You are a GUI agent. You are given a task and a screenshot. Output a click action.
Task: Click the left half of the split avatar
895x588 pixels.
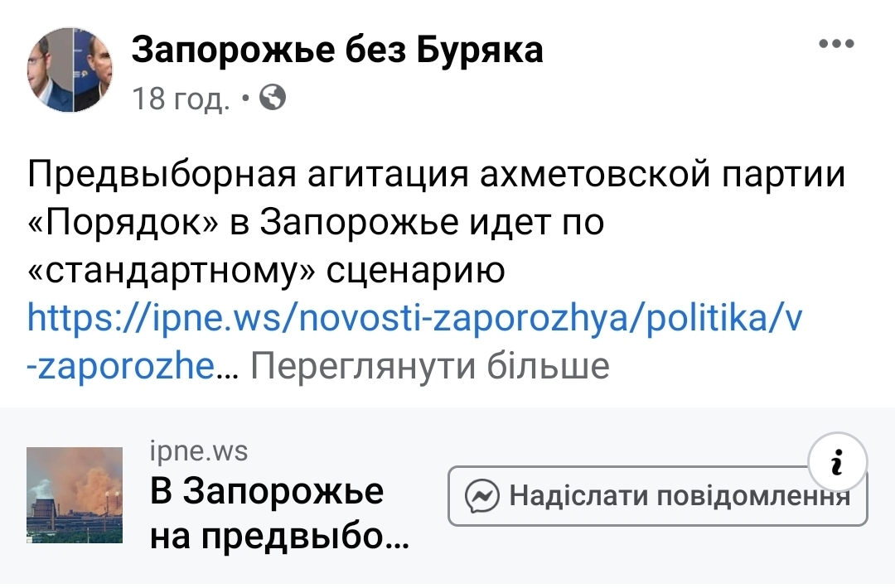pos(51,70)
